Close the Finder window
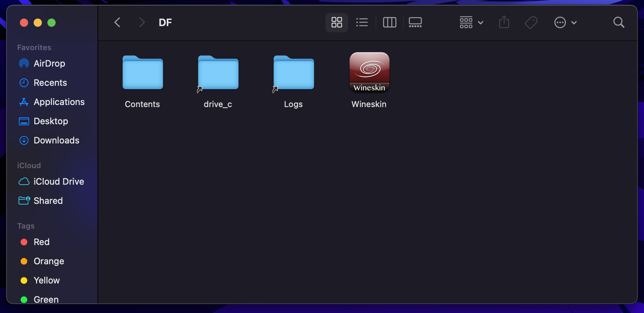The height and width of the screenshot is (313, 644). 24,23
